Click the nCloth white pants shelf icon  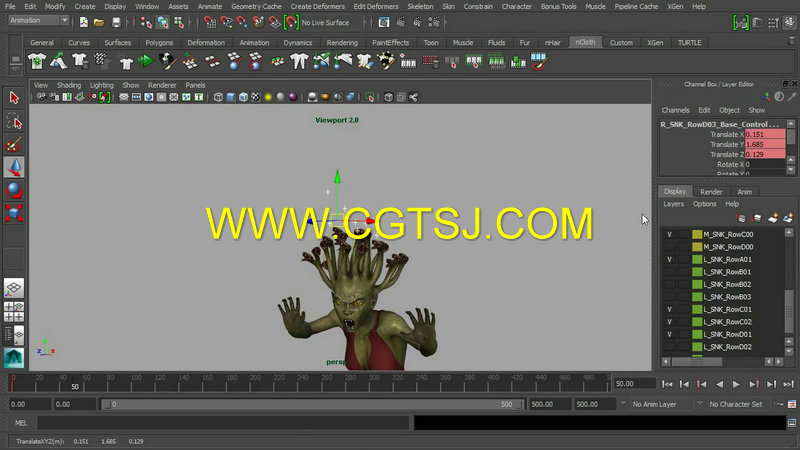(x=299, y=61)
